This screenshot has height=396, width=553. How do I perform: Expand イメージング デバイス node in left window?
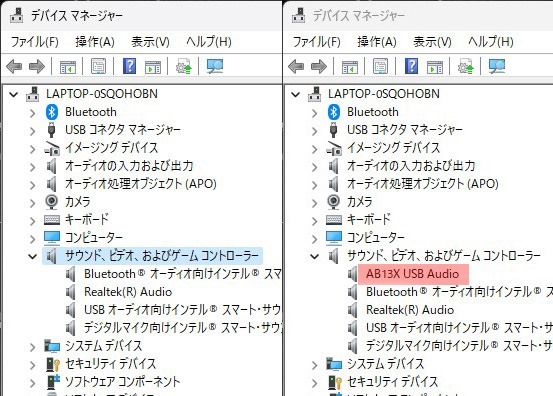tap(32, 149)
